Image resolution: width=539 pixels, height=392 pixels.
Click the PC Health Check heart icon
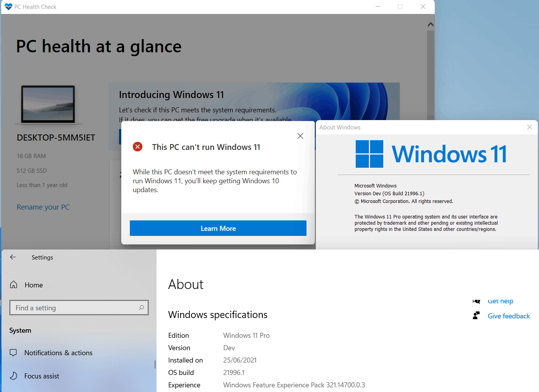9,7
